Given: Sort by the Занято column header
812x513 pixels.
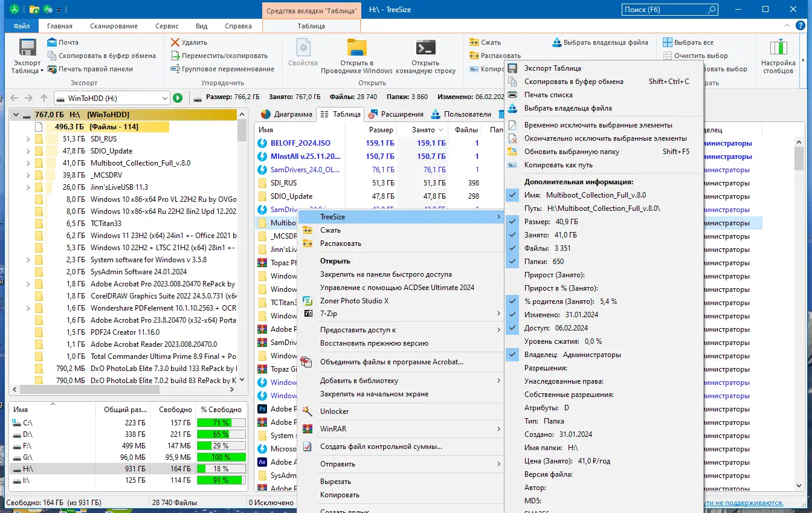Looking at the screenshot, I should point(423,130).
